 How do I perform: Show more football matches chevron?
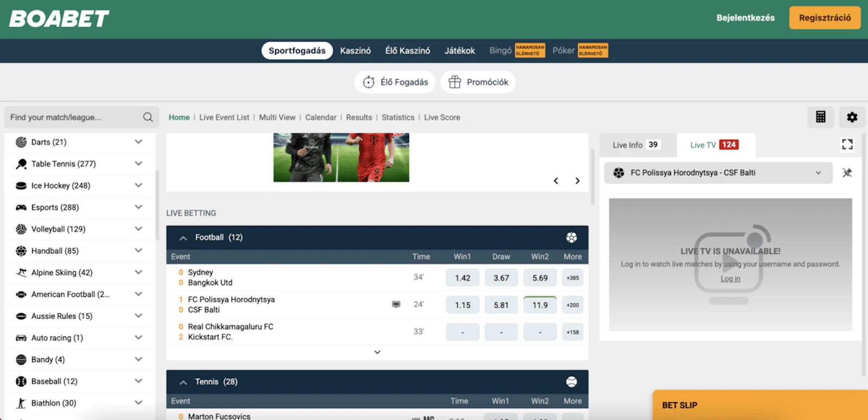coord(377,352)
